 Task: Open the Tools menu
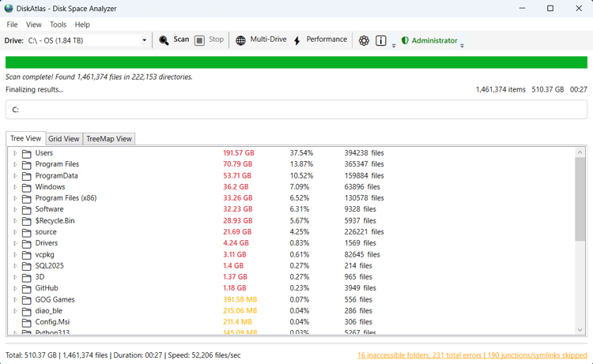[x=58, y=24]
